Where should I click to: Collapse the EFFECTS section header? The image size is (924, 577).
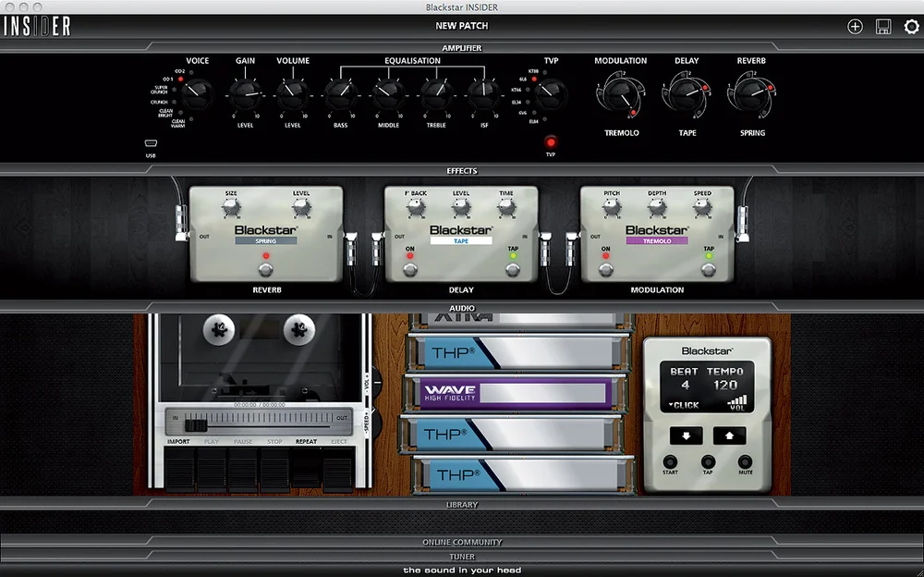[x=461, y=170]
